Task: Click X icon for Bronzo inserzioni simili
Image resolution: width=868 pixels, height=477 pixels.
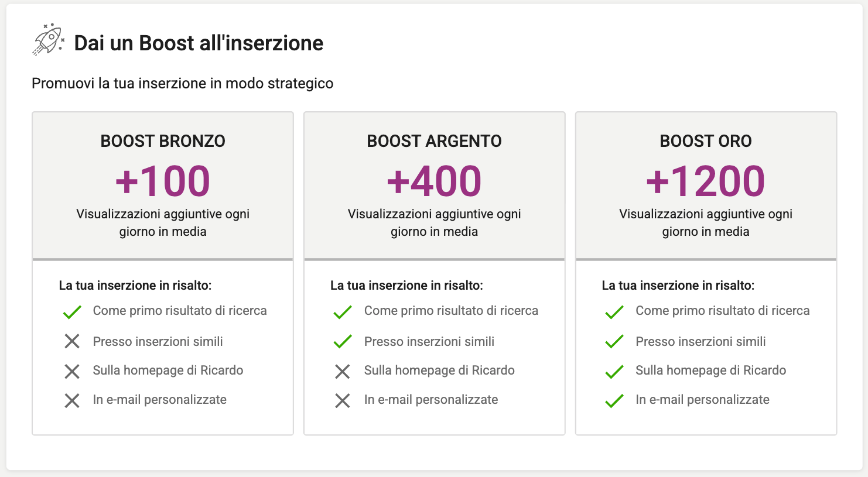Action: pyautogui.click(x=72, y=341)
